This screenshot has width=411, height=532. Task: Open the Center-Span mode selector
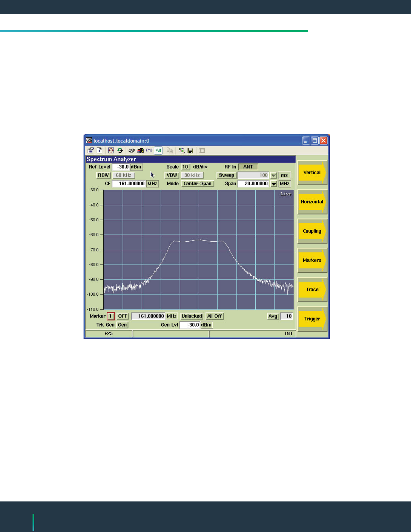click(198, 184)
